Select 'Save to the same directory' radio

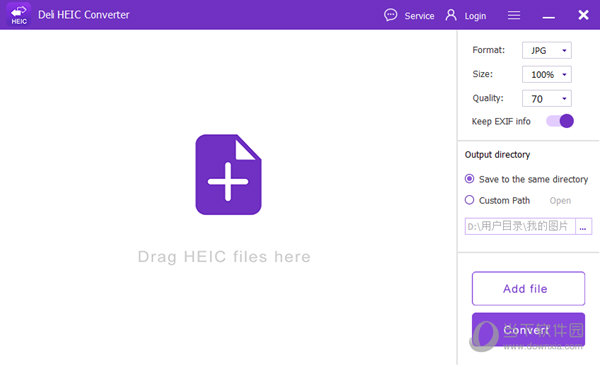click(470, 179)
